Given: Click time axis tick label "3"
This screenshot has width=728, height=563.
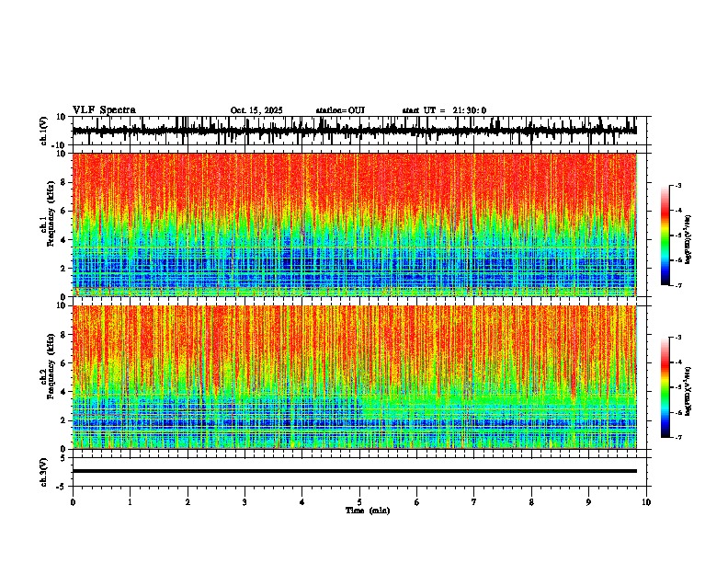Looking at the screenshot, I should pyautogui.click(x=245, y=502).
